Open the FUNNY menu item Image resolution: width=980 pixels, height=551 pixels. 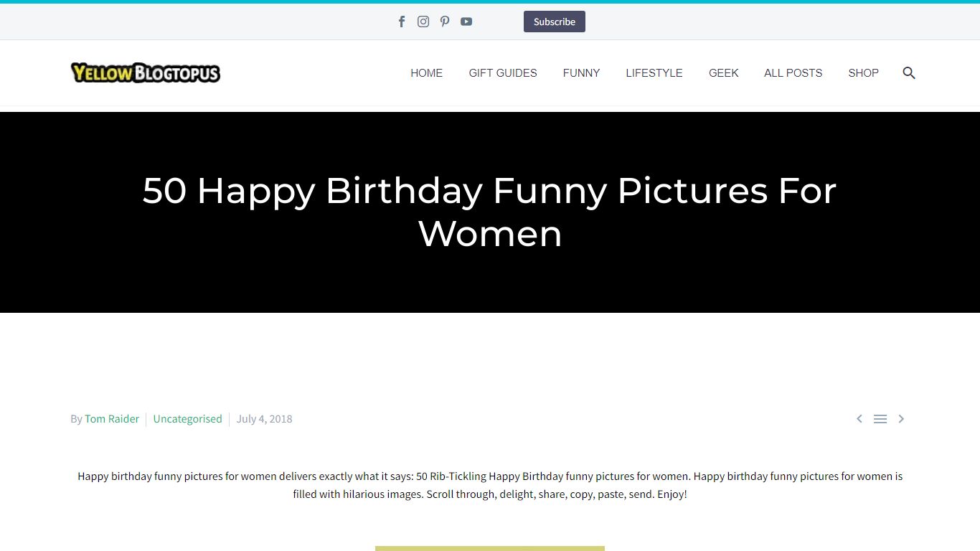pos(581,72)
